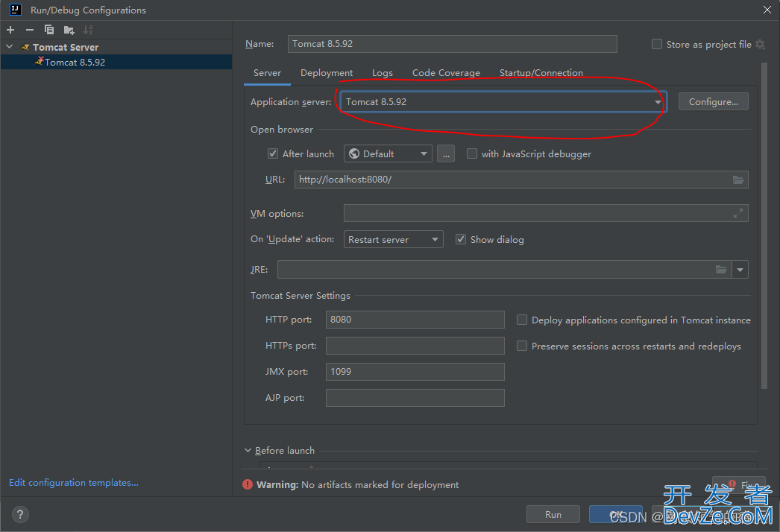Click the HTTPs port field
This screenshot has width=780, height=532.
pyautogui.click(x=415, y=346)
